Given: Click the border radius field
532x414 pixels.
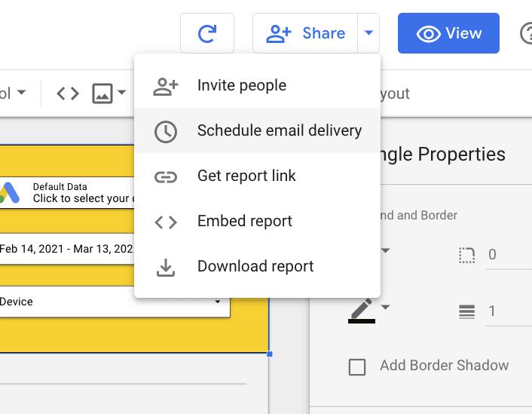Looking at the screenshot, I should coord(509,255).
